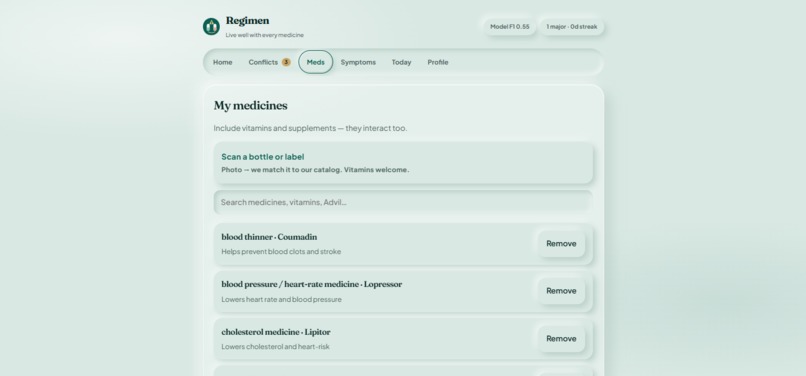Image resolution: width=806 pixels, height=376 pixels.
Task: Click the Conflicts count badge showing 3
Action: 286,62
